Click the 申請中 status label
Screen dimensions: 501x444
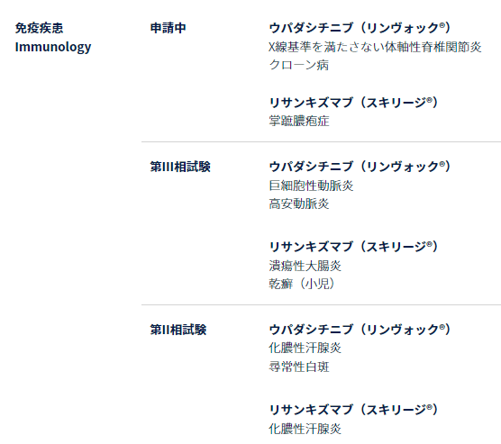pyautogui.click(x=168, y=28)
